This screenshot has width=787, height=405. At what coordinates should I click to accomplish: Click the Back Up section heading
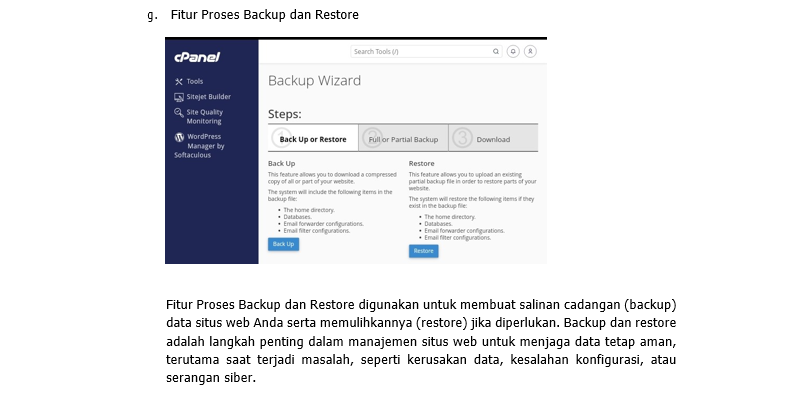point(282,164)
